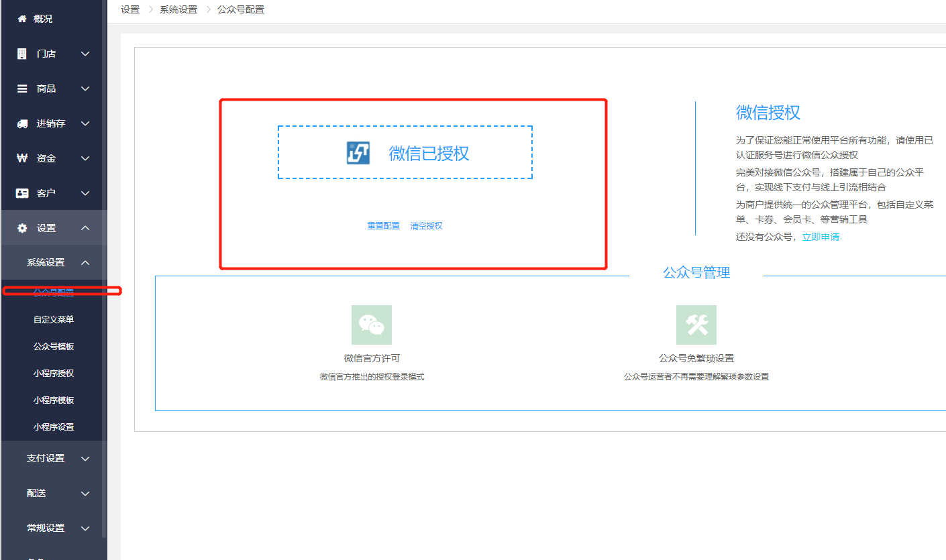
Task: Click the 公众号免繁琐设置 label
Action: click(x=696, y=358)
